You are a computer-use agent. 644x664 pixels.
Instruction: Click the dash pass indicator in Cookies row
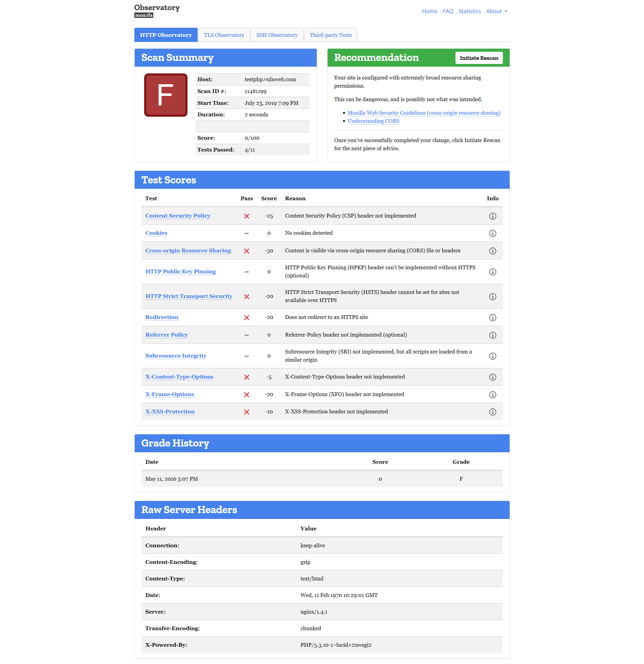pos(246,233)
